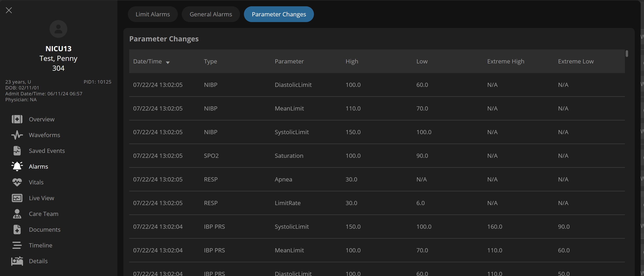Click the patient avatar icon

tap(58, 29)
